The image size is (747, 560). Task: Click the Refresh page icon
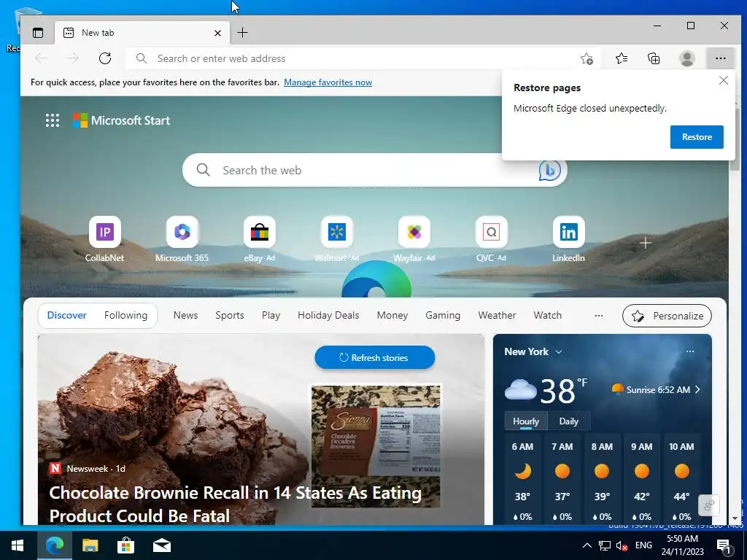click(105, 58)
